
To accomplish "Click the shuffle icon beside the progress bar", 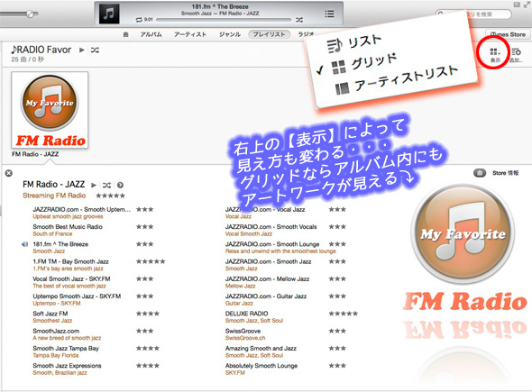I will click(298, 20).
